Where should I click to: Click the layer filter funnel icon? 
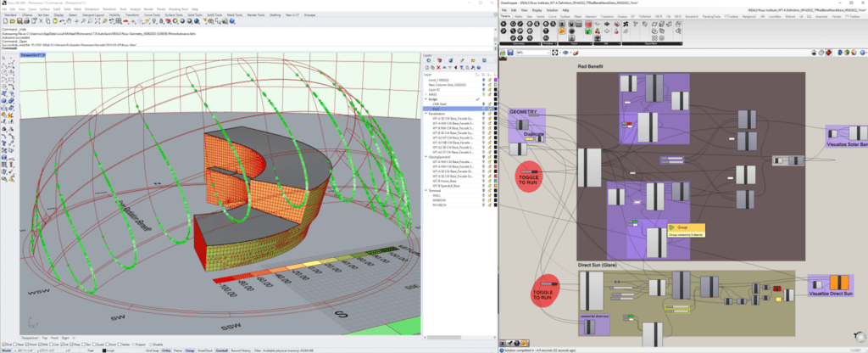tap(461, 68)
